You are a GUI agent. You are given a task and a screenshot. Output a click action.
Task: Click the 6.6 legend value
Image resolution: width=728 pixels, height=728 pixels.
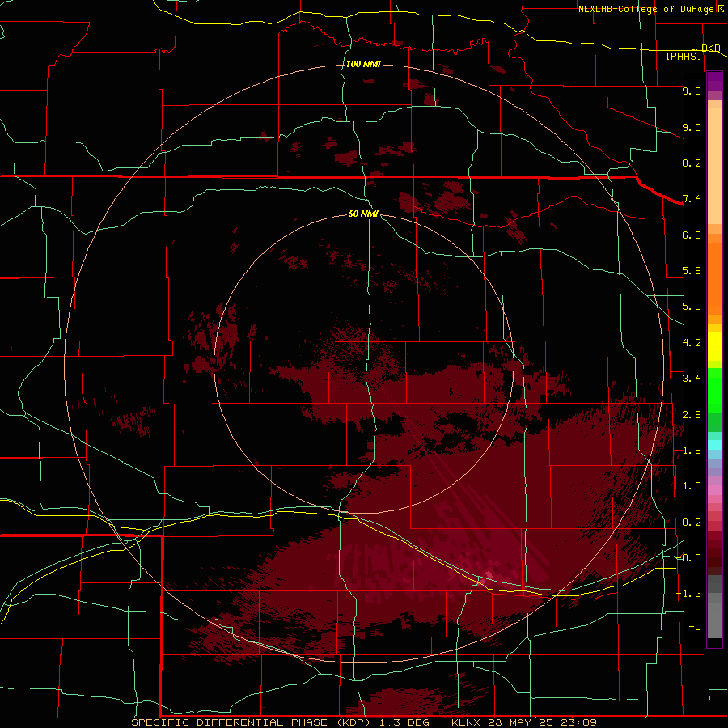pyautogui.click(x=692, y=235)
